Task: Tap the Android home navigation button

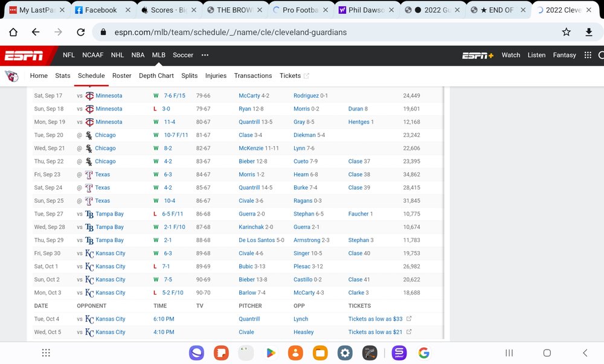Action: [x=547, y=353]
